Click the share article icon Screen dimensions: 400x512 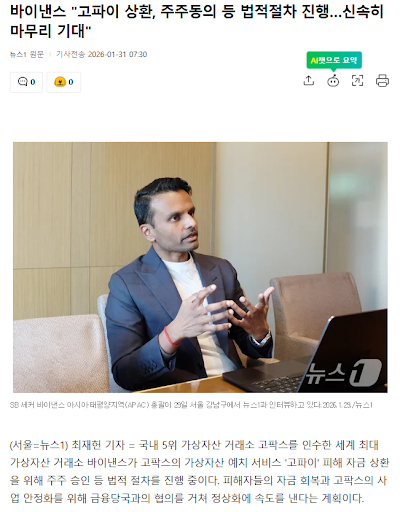[x=309, y=81]
